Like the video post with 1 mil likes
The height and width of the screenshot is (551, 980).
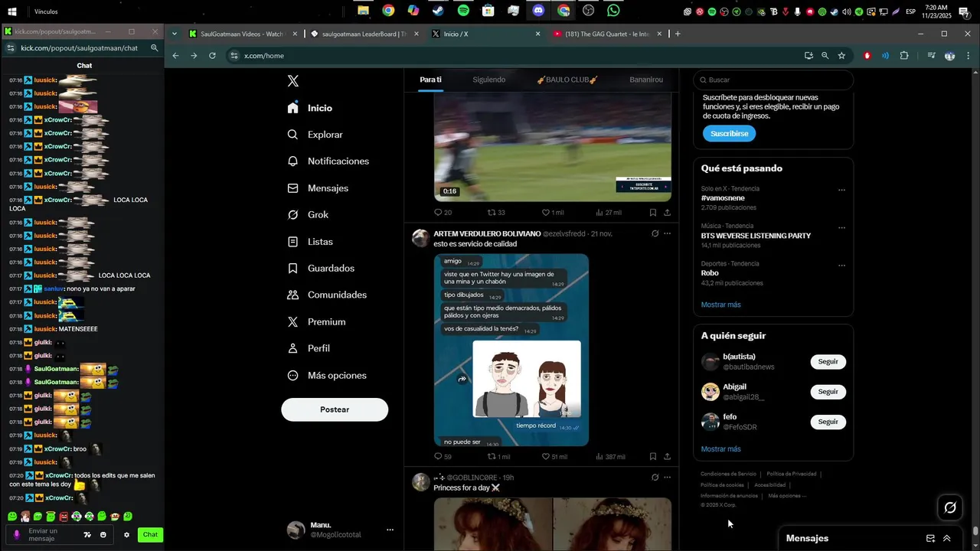[x=552, y=213]
